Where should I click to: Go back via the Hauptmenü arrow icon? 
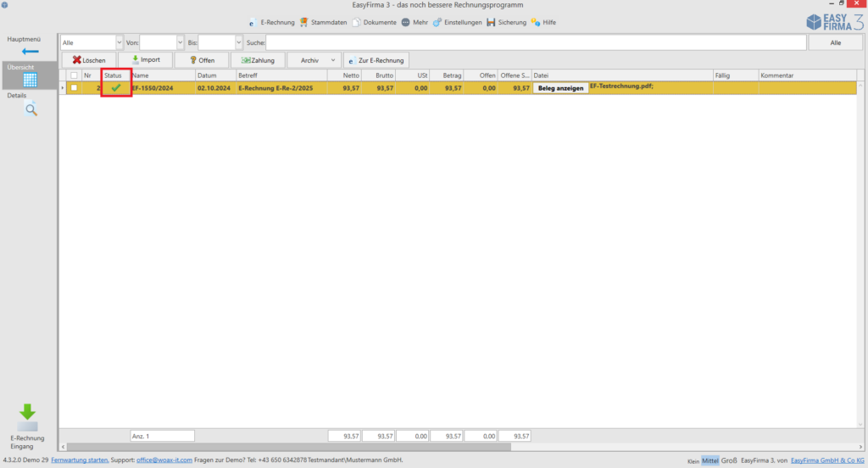click(x=30, y=52)
